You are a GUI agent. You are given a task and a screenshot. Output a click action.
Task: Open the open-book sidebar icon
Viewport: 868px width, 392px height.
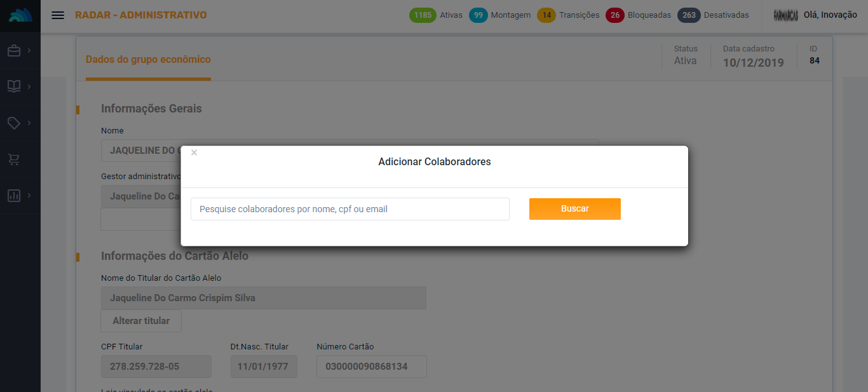pos(14,86)
